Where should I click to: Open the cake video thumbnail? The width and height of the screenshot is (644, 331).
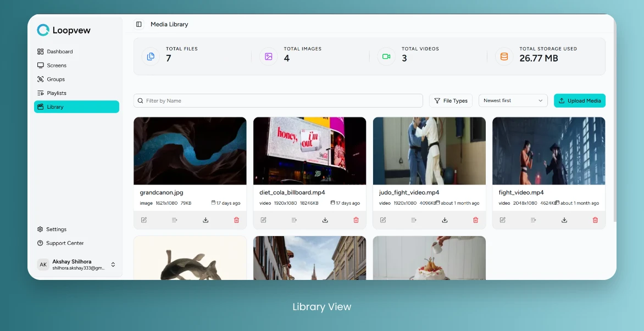pos(429,258)
